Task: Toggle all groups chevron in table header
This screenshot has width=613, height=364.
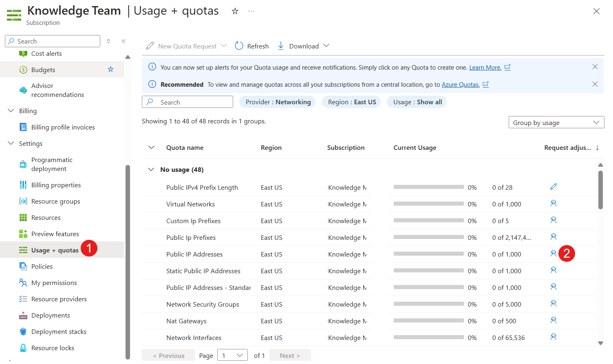Action: (151, 147)
